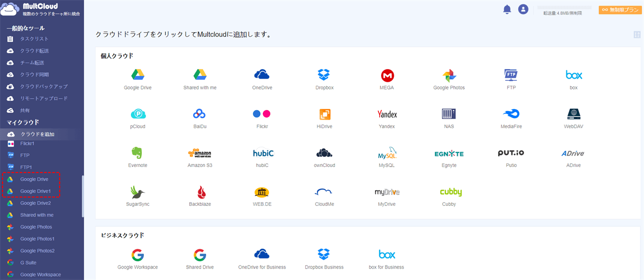Add WebDAV storage

point(573,119)
